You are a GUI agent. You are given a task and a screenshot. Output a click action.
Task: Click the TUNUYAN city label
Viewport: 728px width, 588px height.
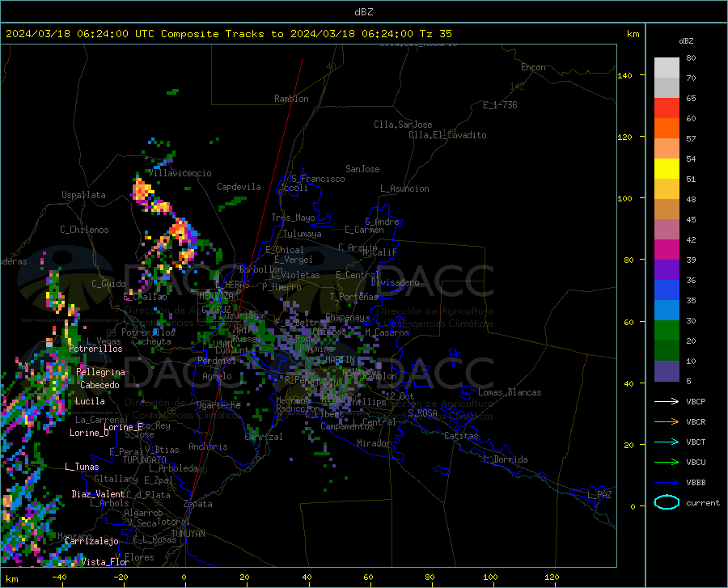tap(188, 534)
